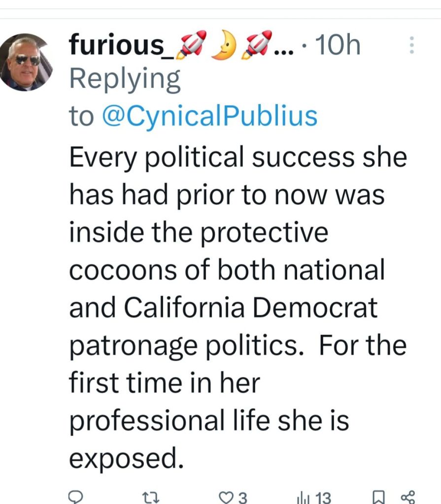Open the @CynicalPublius profile link
Screen dimensions: 441x504
209,116
